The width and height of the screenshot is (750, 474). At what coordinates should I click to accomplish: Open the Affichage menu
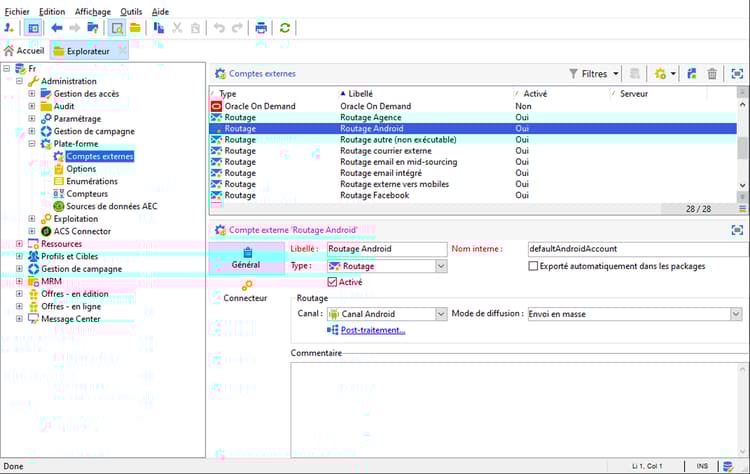(92, 11)
